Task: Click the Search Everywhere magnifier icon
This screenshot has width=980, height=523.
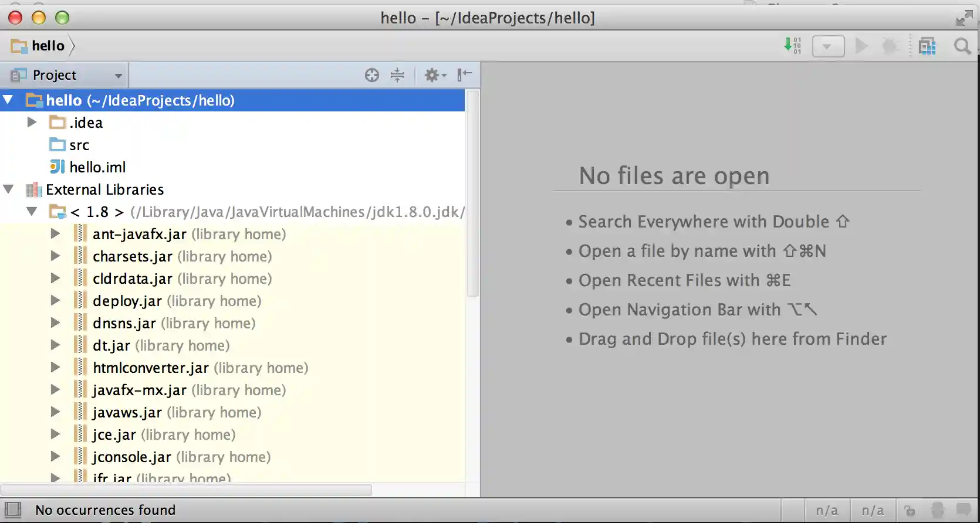Action: coord(962,46)
